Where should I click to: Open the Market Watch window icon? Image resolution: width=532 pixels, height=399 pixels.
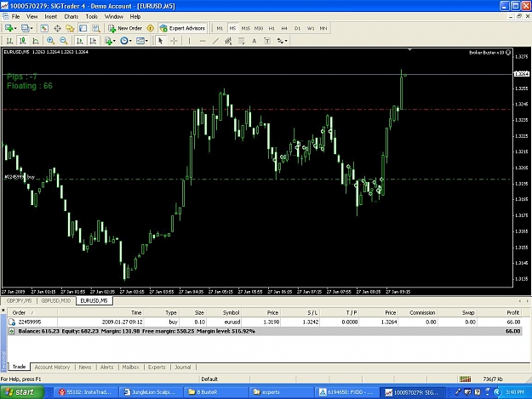point(44,28)
